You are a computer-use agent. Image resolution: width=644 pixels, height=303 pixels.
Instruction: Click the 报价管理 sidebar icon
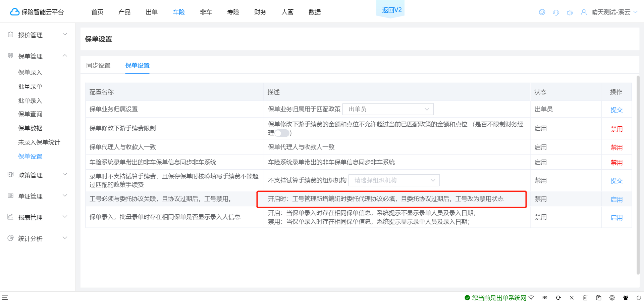point(11,35)
